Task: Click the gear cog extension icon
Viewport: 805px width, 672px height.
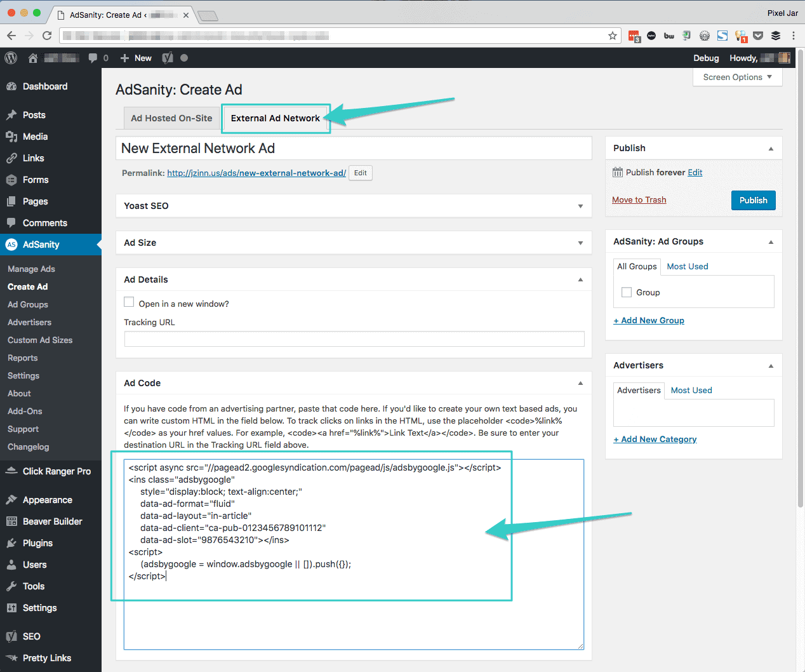Action: pyautogui.click(x=705, y=36)
